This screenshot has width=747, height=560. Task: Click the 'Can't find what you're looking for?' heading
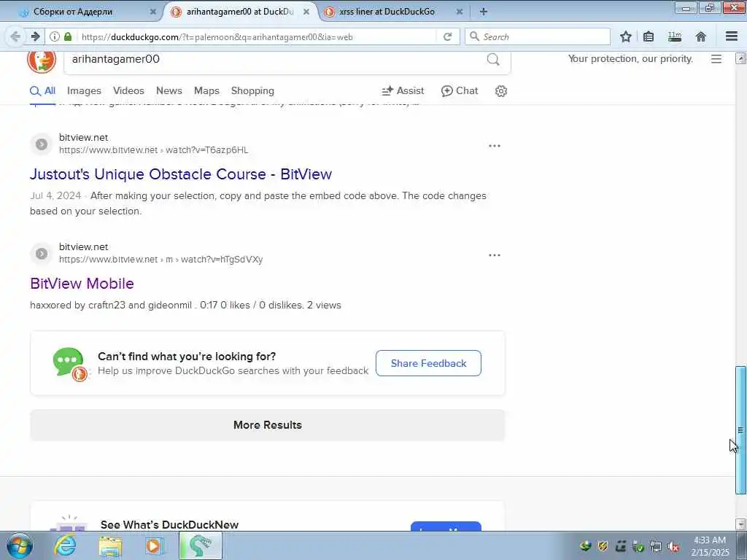point(187,356)
